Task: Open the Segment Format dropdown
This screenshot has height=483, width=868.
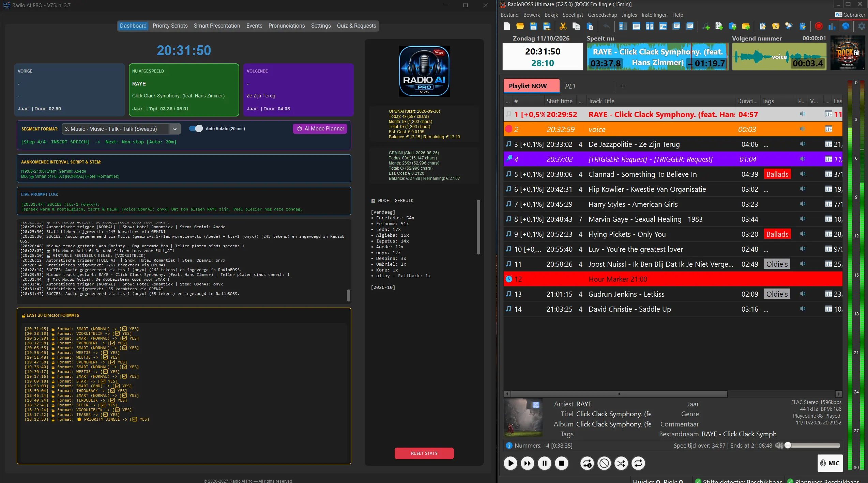Action: point(121,129)
